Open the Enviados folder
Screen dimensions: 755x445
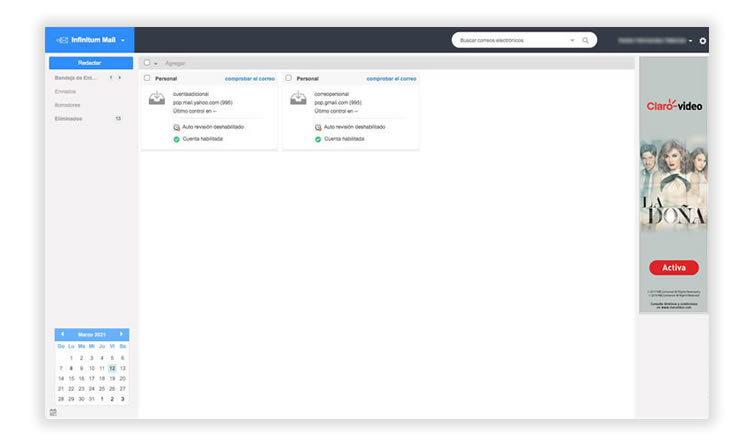[65, 92]
